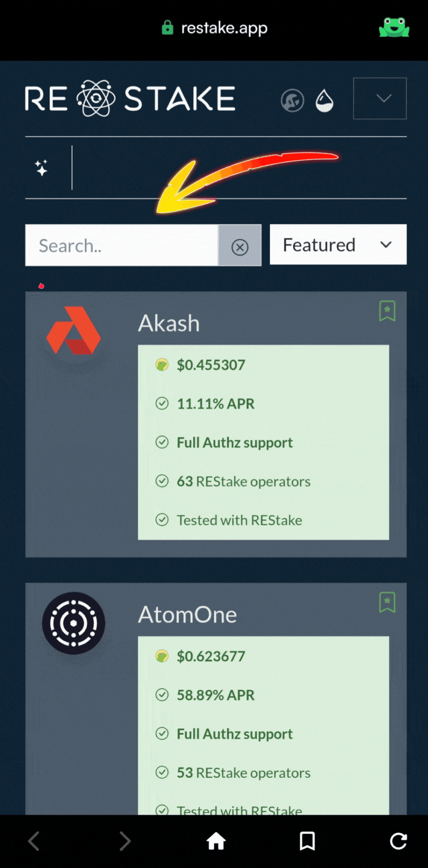The width and height of the screenshot is (428, 868).
Task: Click AtomOne CoinGecko price icon
Action: click(x=162, y=656)
